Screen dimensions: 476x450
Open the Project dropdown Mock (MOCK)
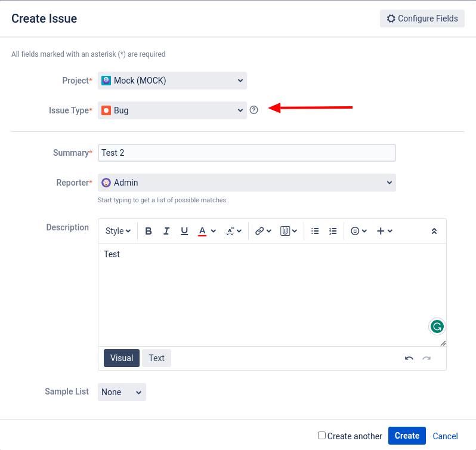[172, 81]
